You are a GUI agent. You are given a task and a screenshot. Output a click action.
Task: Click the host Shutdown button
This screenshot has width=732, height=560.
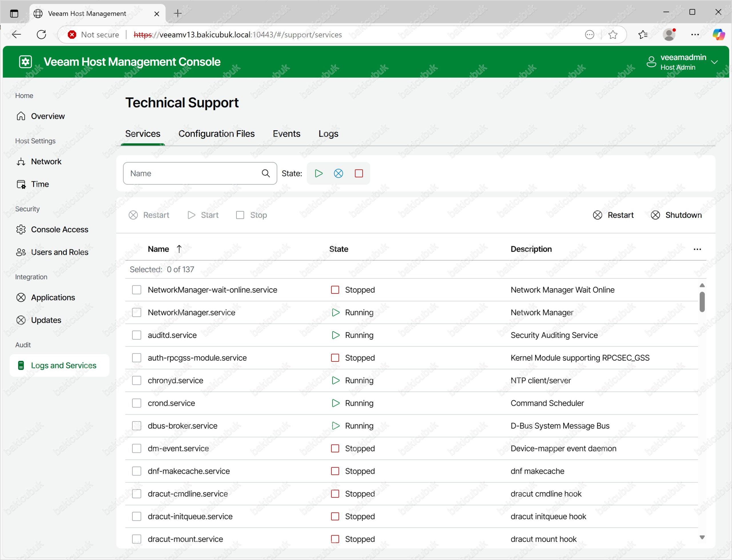coord(676,215)
